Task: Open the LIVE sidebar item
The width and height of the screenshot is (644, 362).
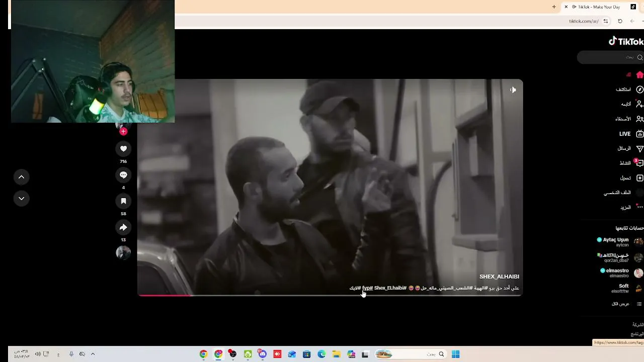Action: (631, 134)
